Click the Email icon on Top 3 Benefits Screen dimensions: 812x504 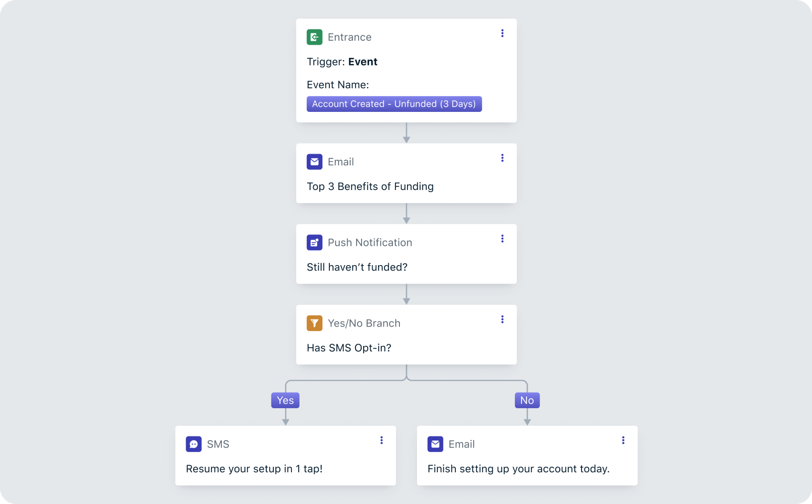coord(314,162)
